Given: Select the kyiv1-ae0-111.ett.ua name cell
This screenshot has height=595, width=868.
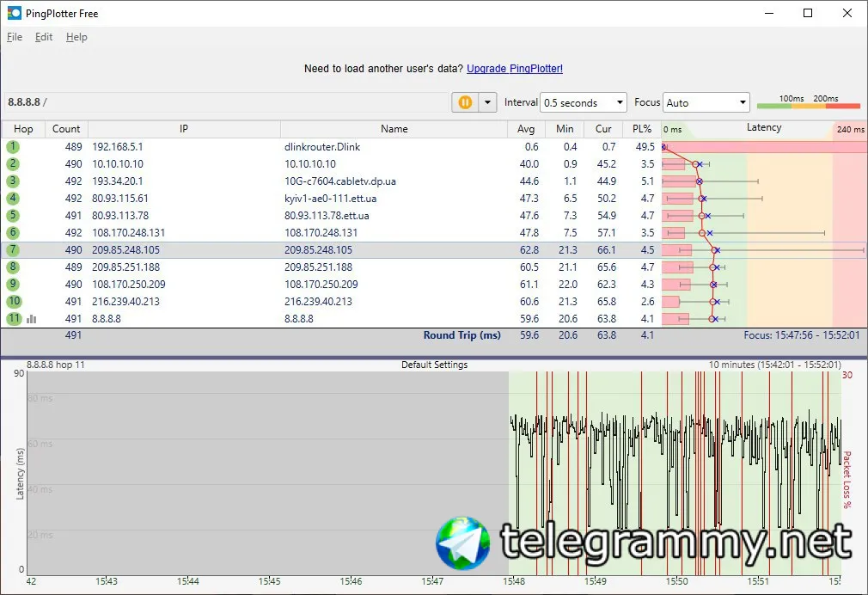Looking at the screenshot, I should click(x=331, y=199).
